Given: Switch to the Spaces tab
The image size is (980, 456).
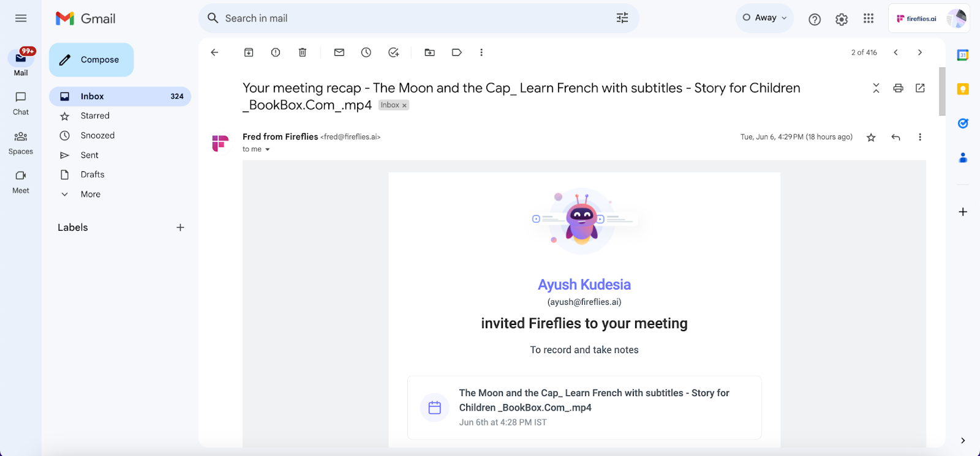Looking at the screenshot, I should point(21,143).
